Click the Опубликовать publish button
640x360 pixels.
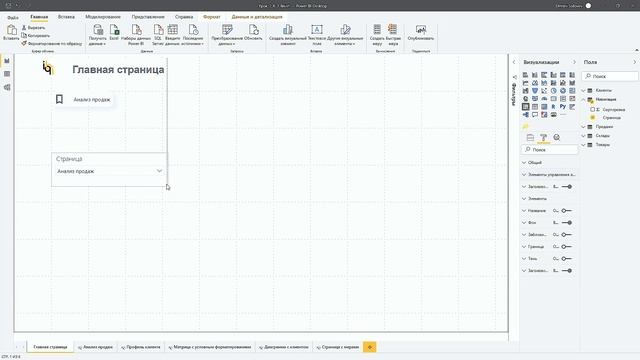[421, 33]
